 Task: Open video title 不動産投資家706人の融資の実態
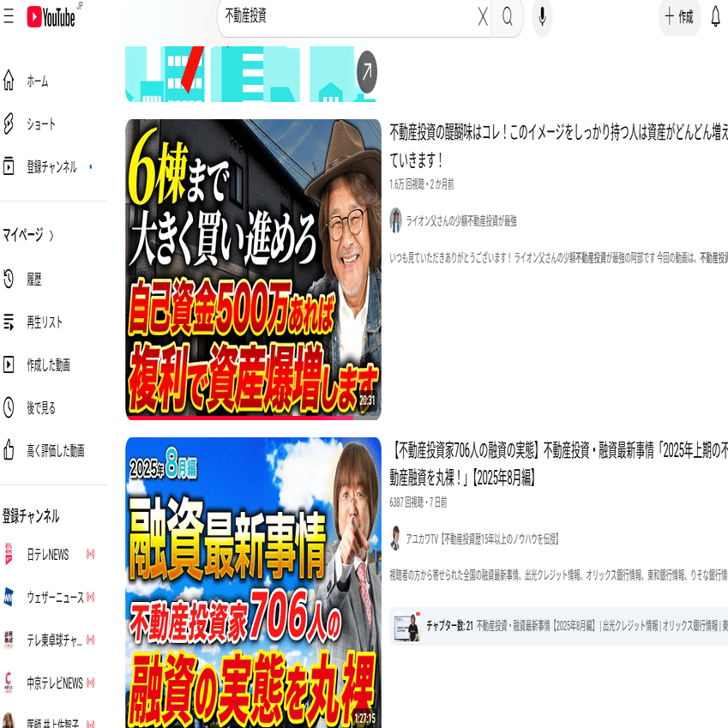point(558,463)
